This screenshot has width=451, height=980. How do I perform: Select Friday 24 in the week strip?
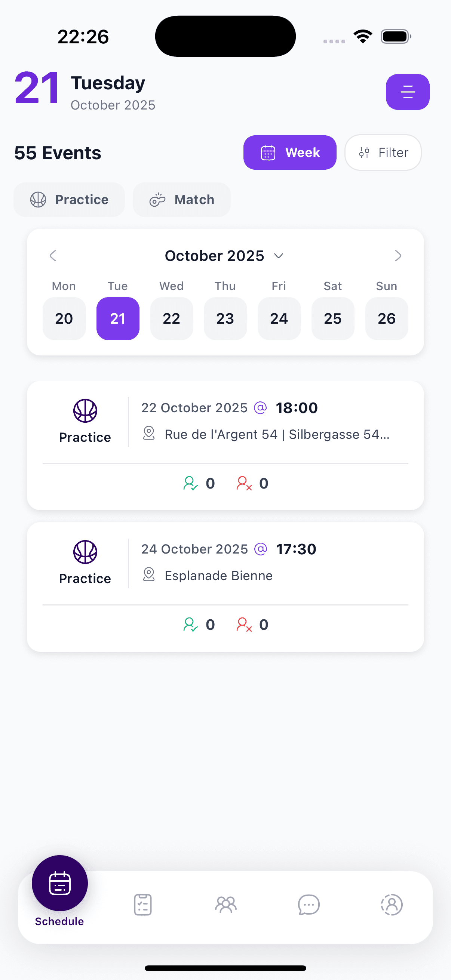(x=279, y=318)
